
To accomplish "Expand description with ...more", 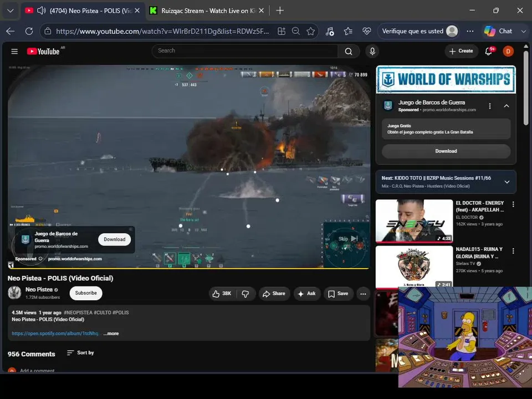I will [111, 334].
